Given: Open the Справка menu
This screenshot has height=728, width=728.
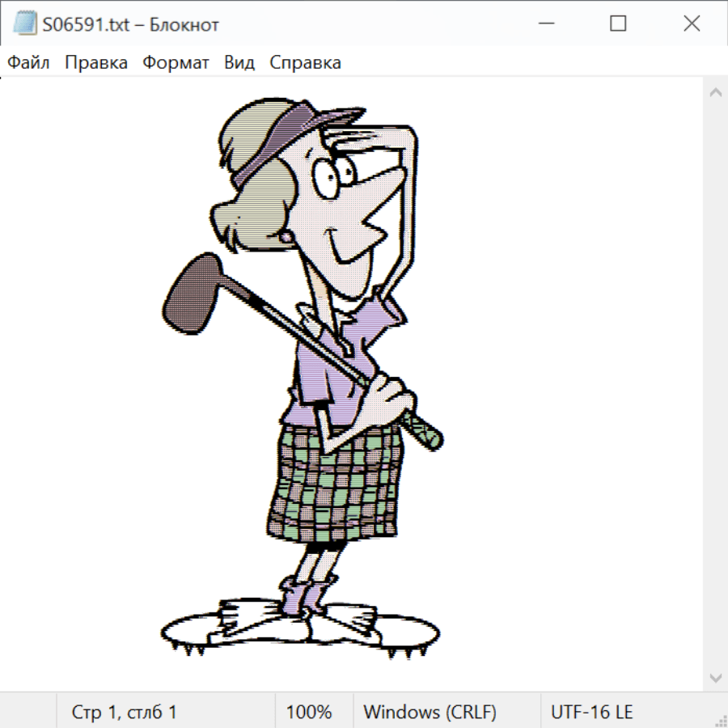Looking at the screenshot, I should (x=305, y=63).
